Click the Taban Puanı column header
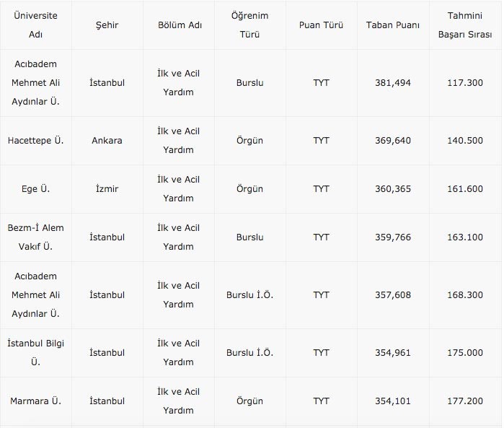The height and width of the screenshot is (428, 504). pos(393,25)
